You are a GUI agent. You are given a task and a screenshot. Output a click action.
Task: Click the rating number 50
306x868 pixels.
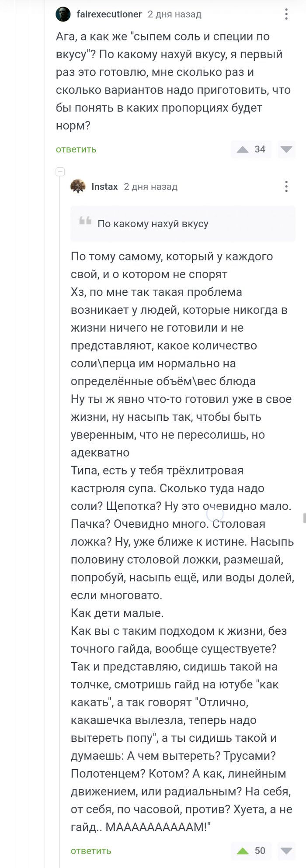260,851
